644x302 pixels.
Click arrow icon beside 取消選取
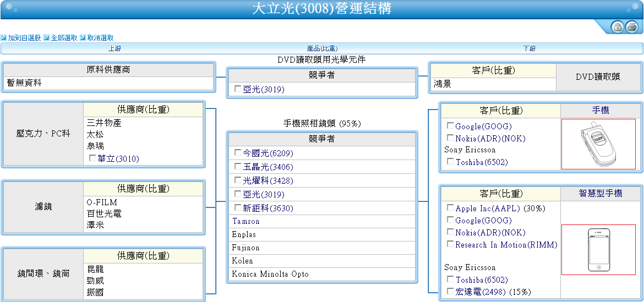point(83,38)
